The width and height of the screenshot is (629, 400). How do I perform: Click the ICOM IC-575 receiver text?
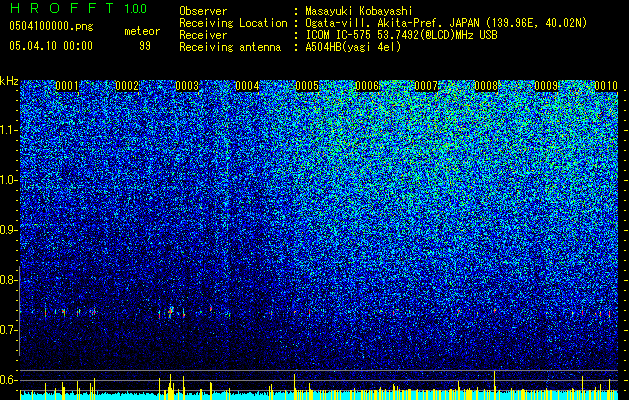[x=402, y=35]
